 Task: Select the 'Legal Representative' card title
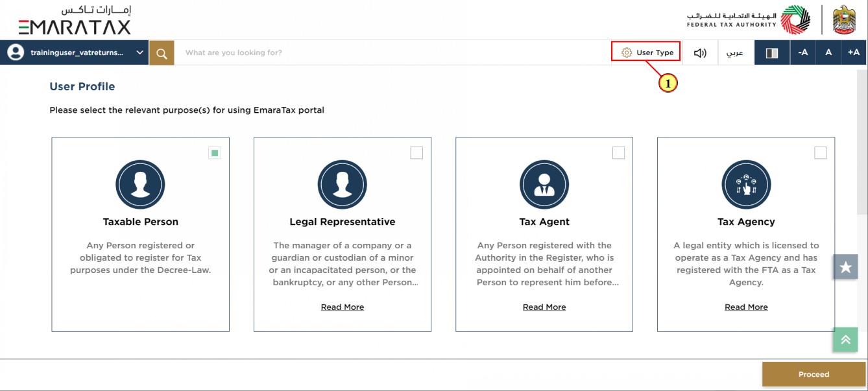[342, 222]
